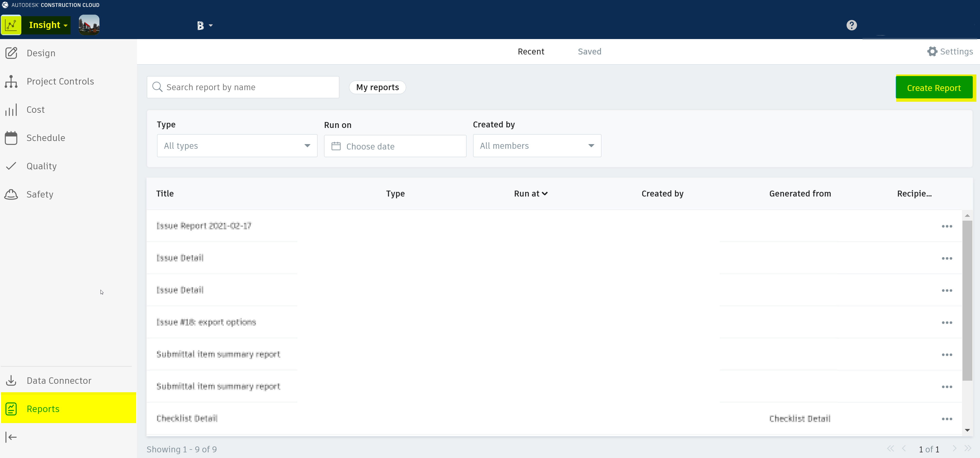980x458 pixels.
Task: Open Data Connector download icon
Action: 11,380
